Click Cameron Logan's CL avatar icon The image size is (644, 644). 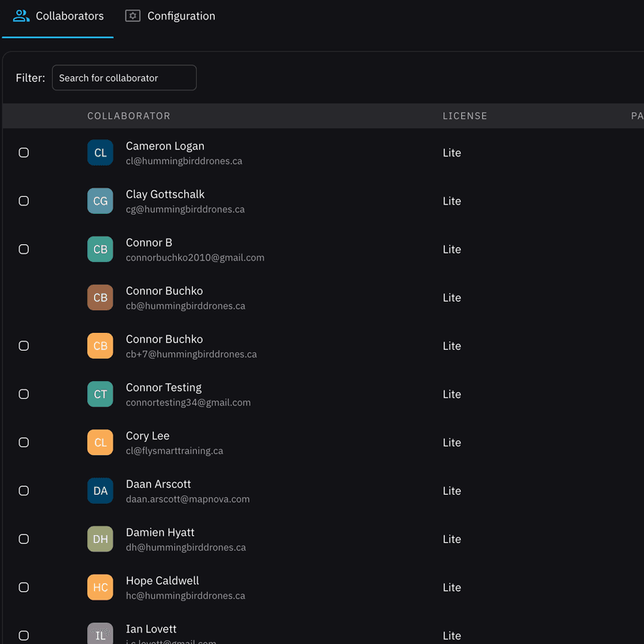coord(100,153)
